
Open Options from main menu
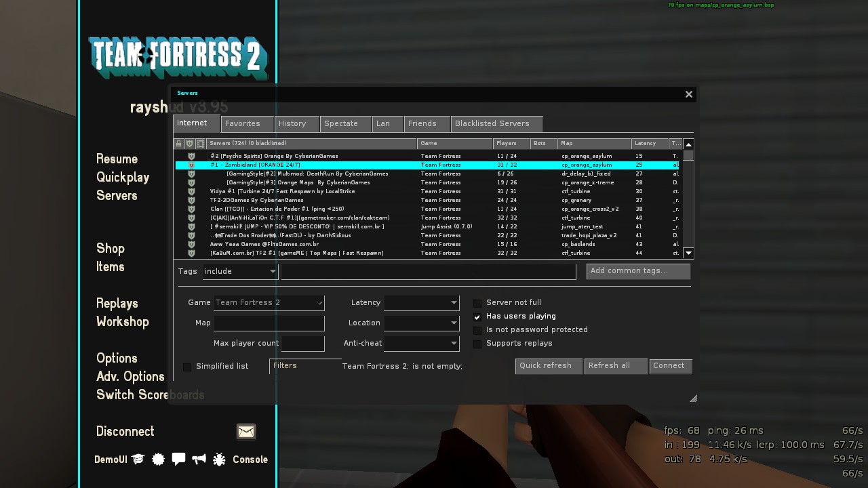[x=117, y=359]
